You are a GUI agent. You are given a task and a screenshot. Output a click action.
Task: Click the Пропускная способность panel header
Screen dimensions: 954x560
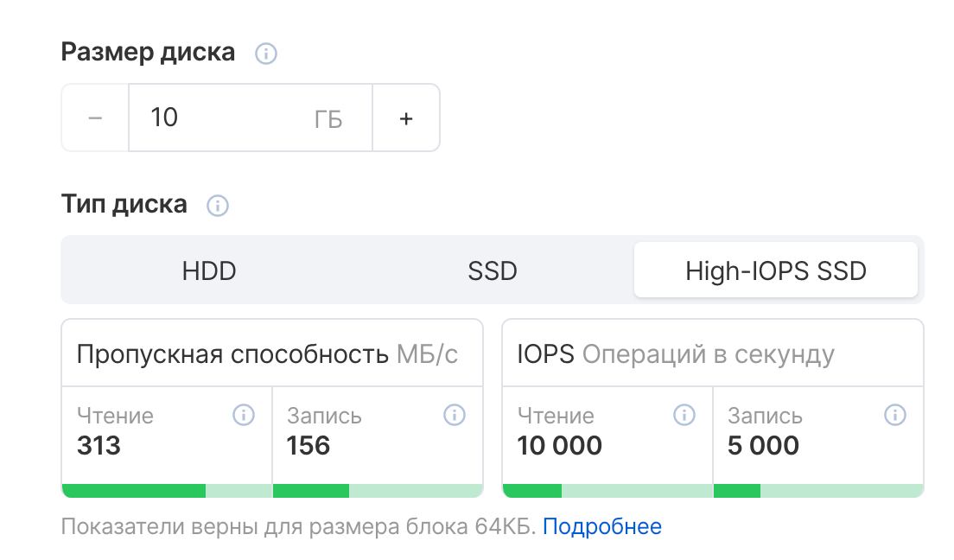tap(267, 354)
